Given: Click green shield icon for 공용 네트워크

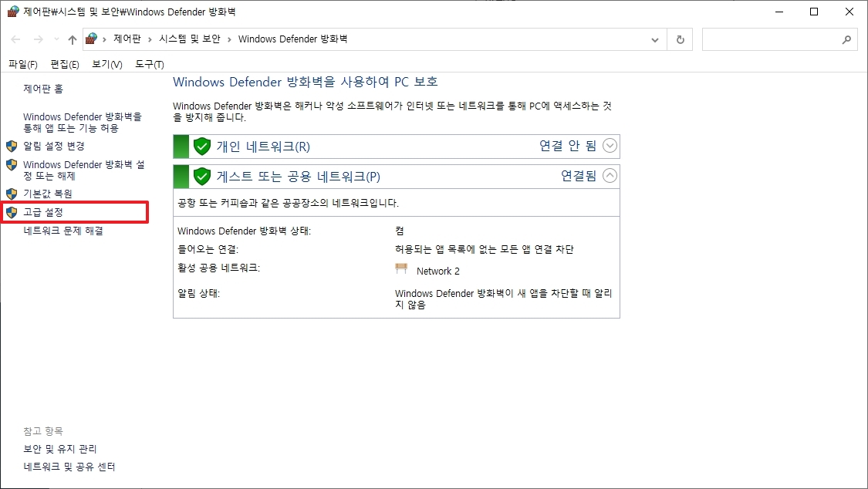Looking at the screenshot, I should pyautogui.click(x=202, y=177).
